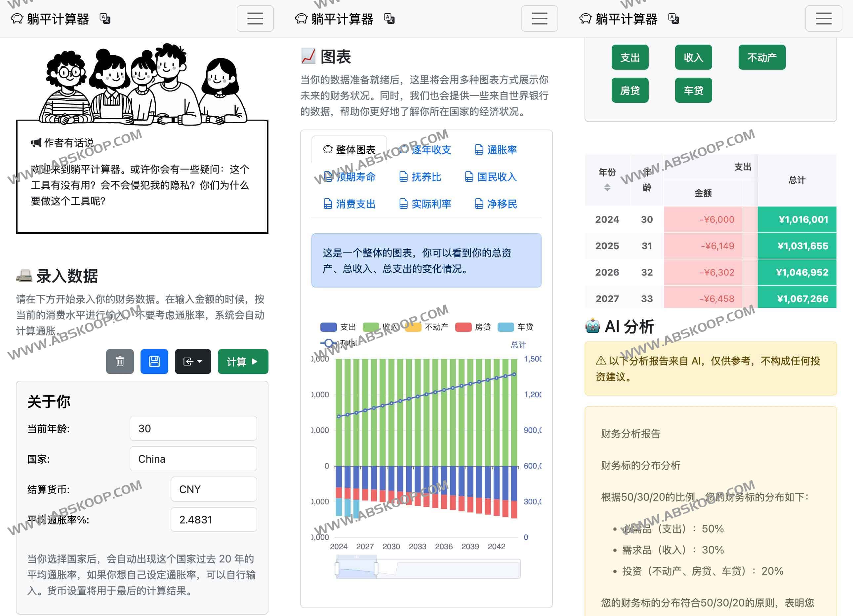Toggle 收入 series in chart legend
This screenshot has width=853, height=616.
pos(380,327)
